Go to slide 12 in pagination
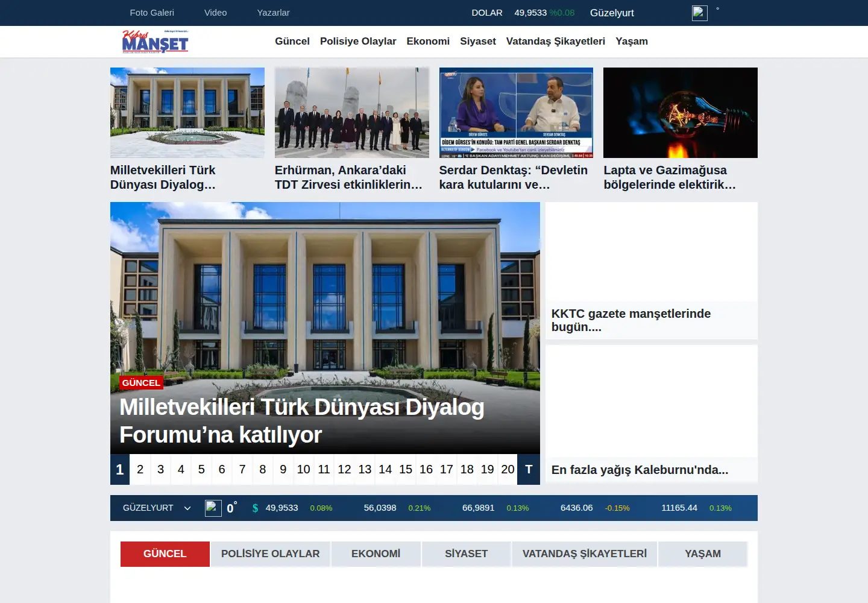The image size is (868, 603). coord(344,469)
